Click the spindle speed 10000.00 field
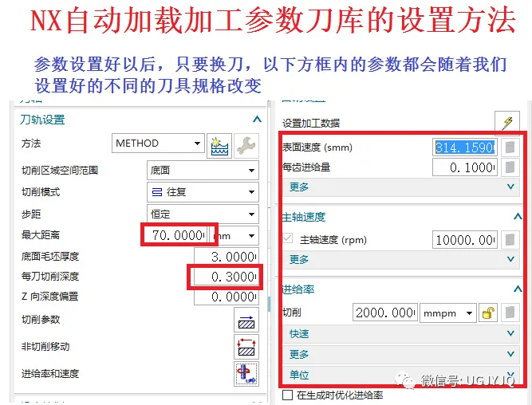Image resolution: width=532 pixels, height=405 pixels. coord(465,240)
